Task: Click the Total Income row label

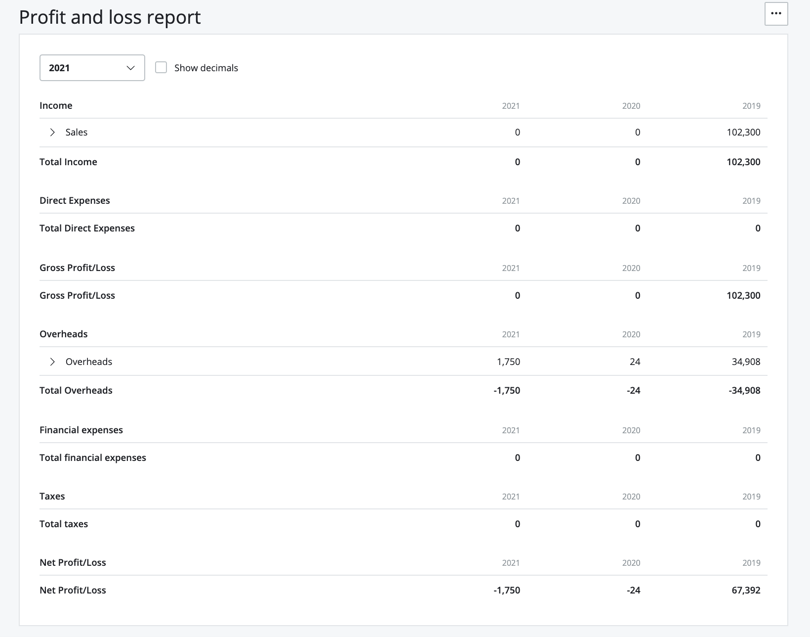Action: [69, 161]
